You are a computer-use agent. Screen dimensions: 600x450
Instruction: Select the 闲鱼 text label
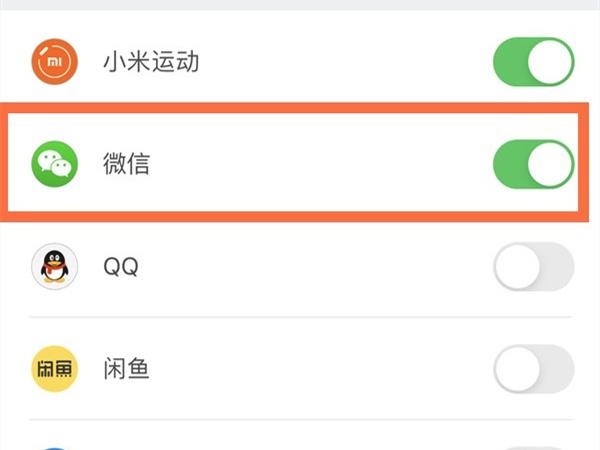point(127,370)
